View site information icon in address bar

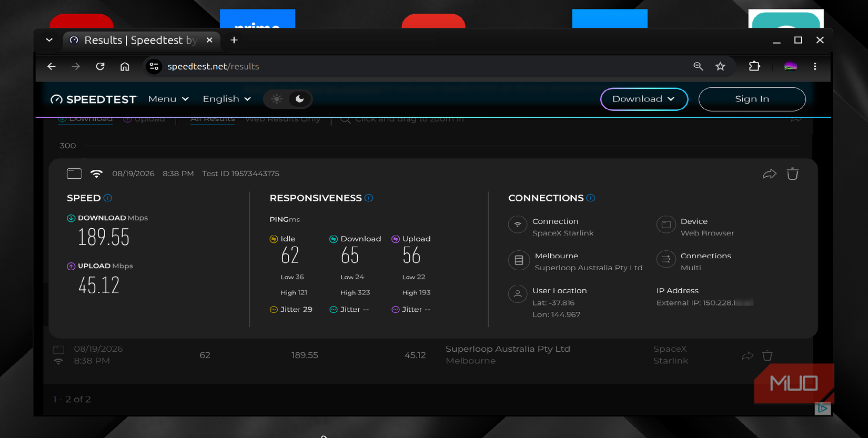[x=154, y=66]
